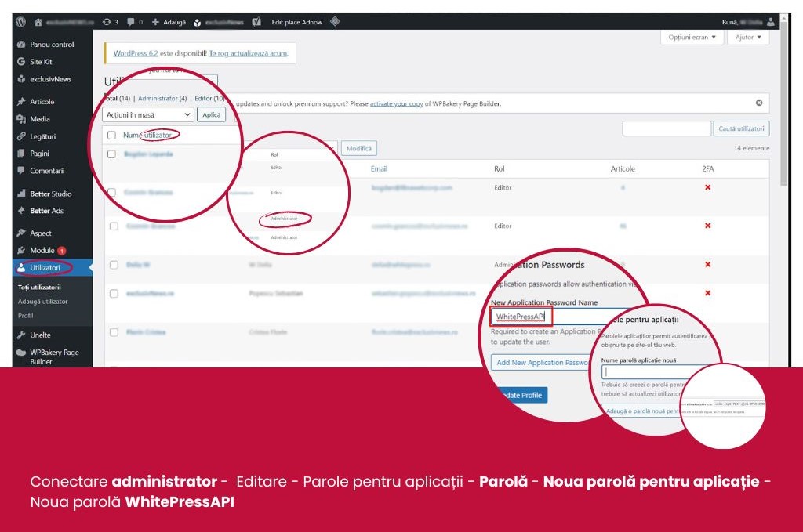The height and width of the screenshot is (532, 803).
Task: Open Aspect via its paintbrush icon
Action: point(21,233)
